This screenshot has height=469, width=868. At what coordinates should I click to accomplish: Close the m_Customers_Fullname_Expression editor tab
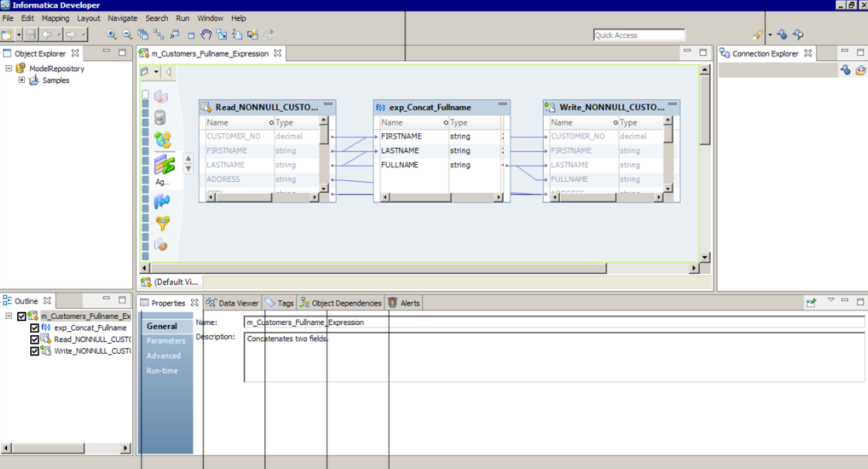point(277,53)
